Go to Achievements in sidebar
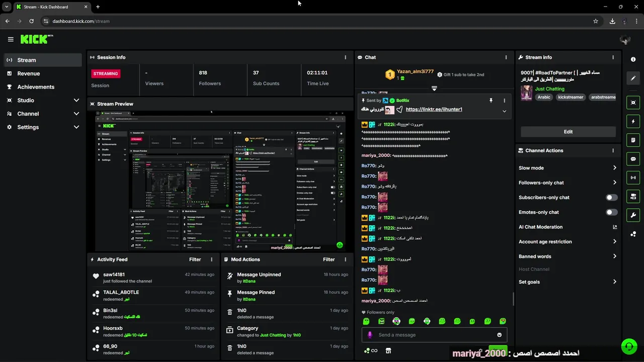Image resolution: width=644 pixels, height=362 pixels. [43, 87]
